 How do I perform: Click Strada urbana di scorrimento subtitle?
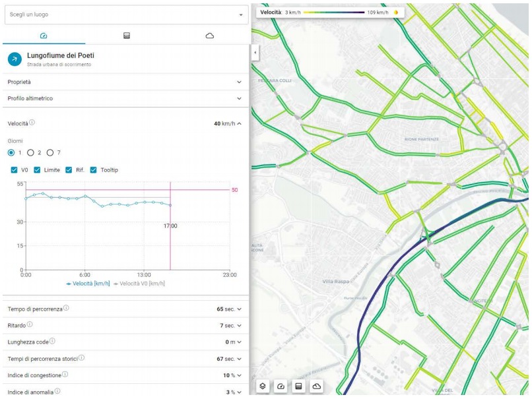[x=59, y=65]
